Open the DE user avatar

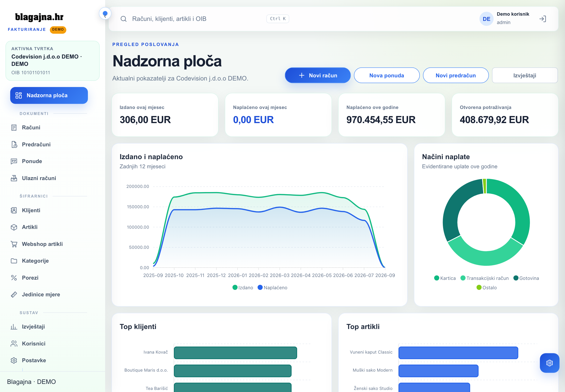[486, 19]
